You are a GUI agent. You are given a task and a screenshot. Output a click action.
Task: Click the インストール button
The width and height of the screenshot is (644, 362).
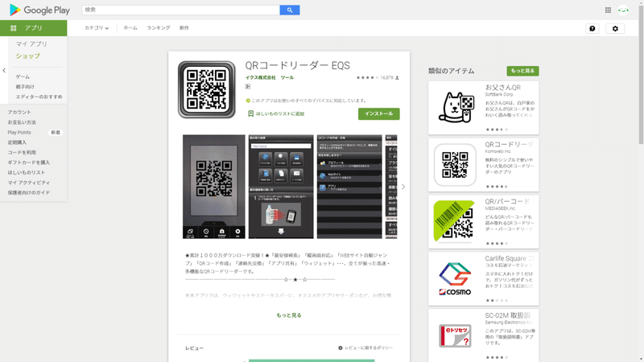tap(378, 113)
